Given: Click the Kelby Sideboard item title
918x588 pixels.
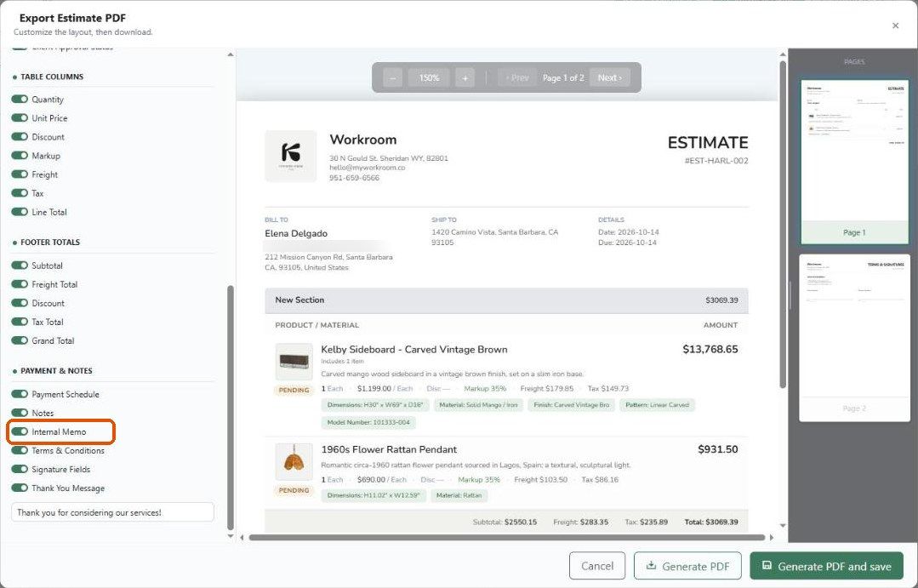Looking at the screenshot, I should [x=414, y=350].
